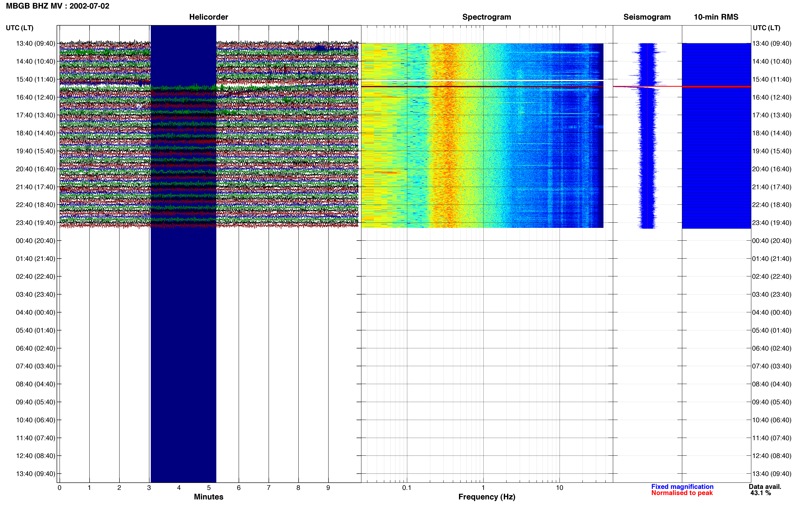Select the "0.1" tick on the frequency axis
Image resolution: width=812 pixels, height=508 pixels.
pos(407,488)
